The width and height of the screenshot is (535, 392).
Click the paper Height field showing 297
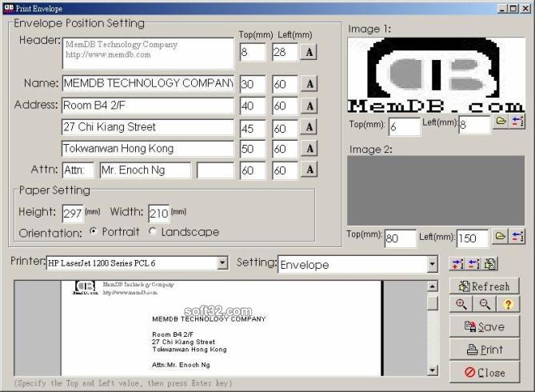pyautogui.click(x=73, y=214)
